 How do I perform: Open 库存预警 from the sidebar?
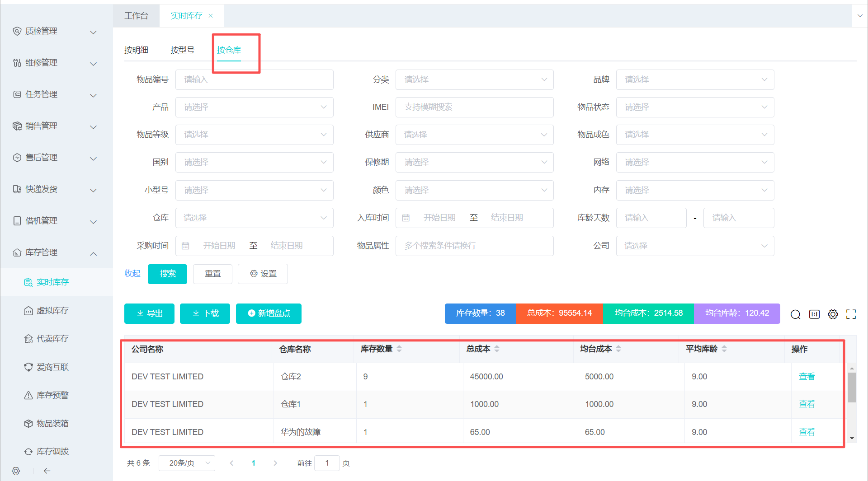click(x=52, y=395)
